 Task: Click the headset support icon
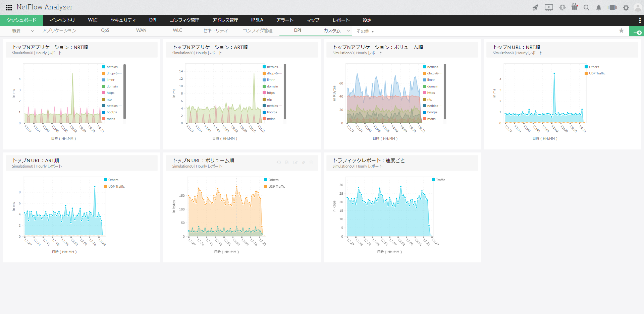(562, 7)
